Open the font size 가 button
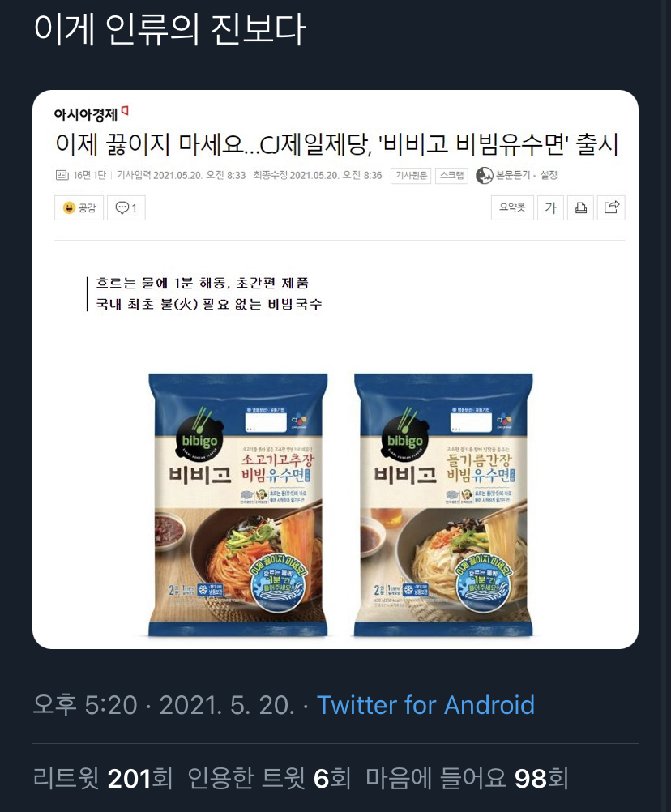This screenshot has width=671, height=812. click(x=550, y=207)
